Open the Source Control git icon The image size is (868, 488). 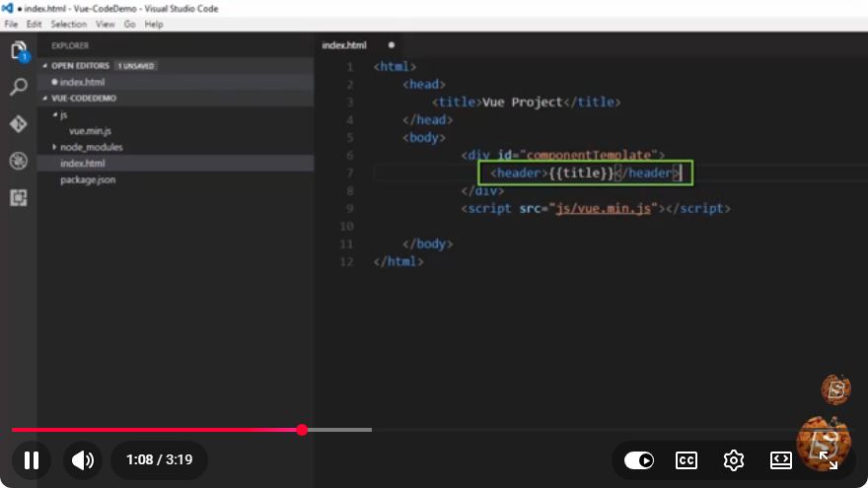[x=19, y=124]
